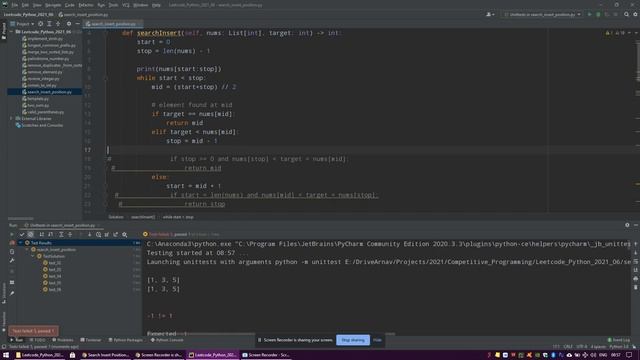Click the warnings indicator in the editor corner
Viewport: 640px width, 360px height.
click(x=615, y=33)
